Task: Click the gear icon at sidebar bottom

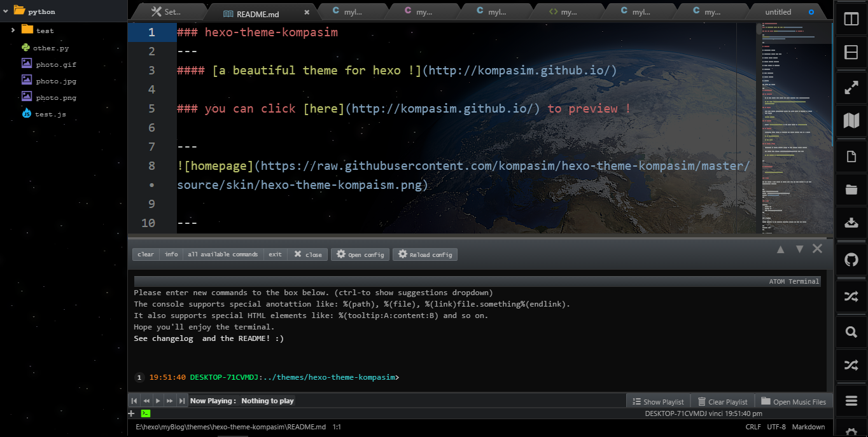Action: coord(851,431)
